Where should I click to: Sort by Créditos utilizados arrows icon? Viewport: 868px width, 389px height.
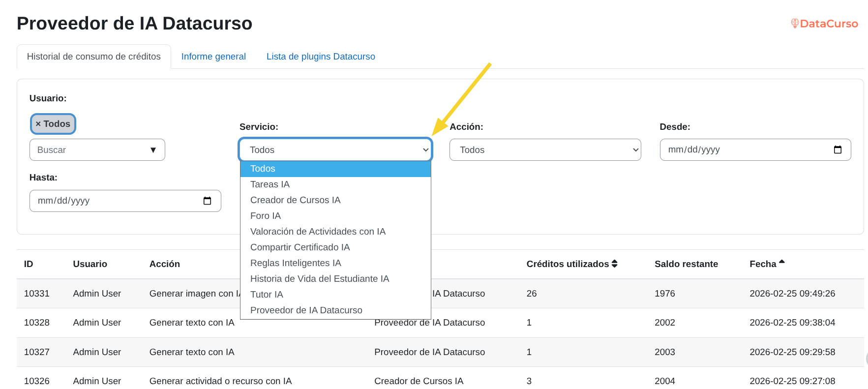pos(614,264)
